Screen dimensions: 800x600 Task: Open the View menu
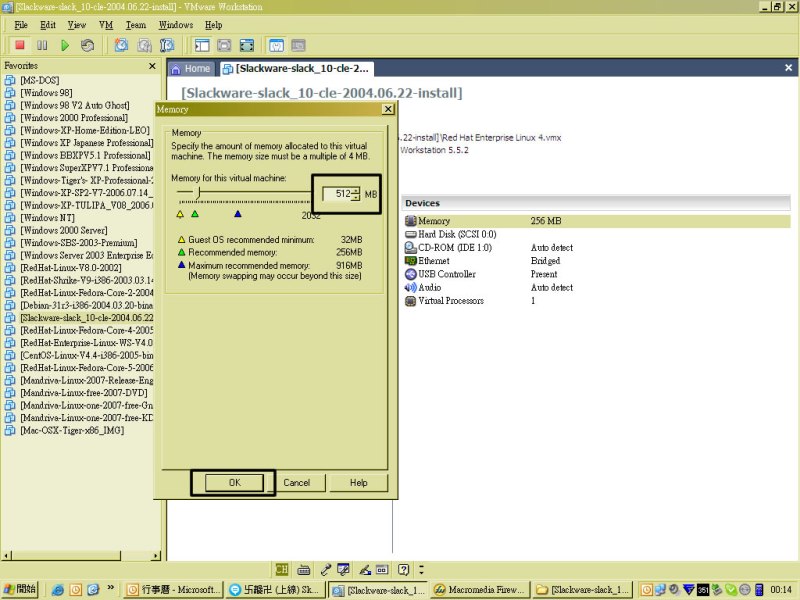pos(77,25)
